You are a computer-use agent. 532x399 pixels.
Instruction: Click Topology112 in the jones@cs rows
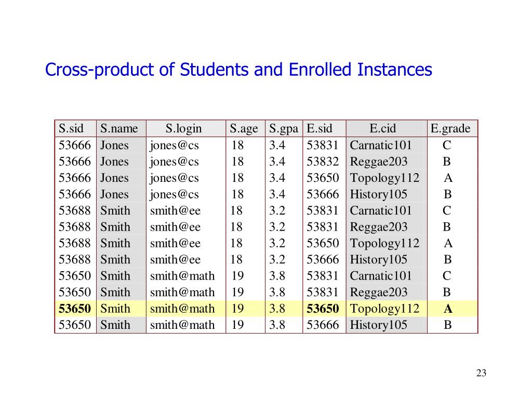(x=385, y=178)
